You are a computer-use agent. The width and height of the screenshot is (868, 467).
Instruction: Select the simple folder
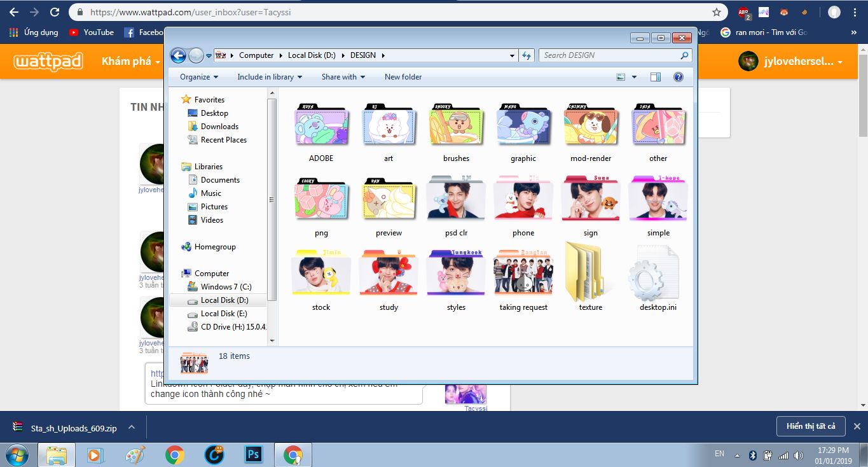coord(658,207)
